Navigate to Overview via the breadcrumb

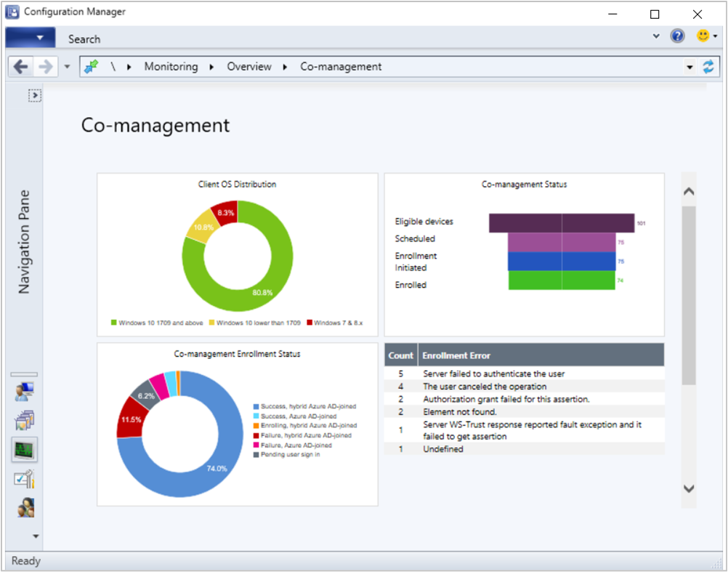pyautogui.click(x=249, y=66)
